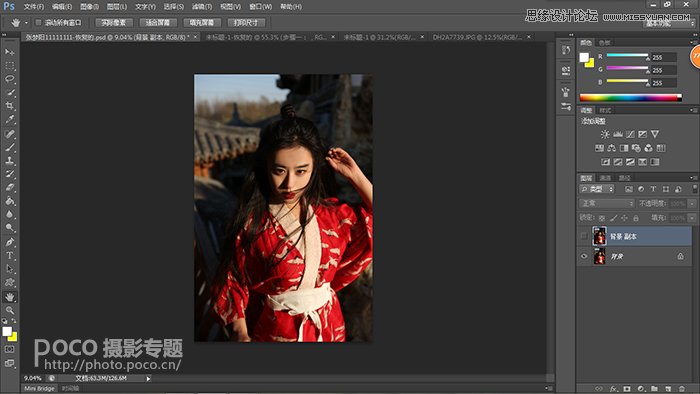Open the layer style fx menu
This screenshot has width=700, height=394.
tap(613, 389)
